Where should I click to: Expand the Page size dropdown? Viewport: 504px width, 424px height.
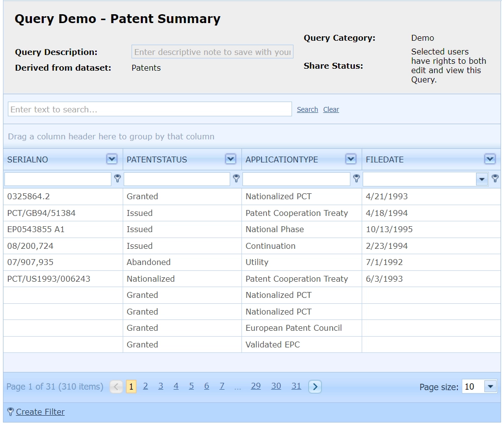click(490, 387)
